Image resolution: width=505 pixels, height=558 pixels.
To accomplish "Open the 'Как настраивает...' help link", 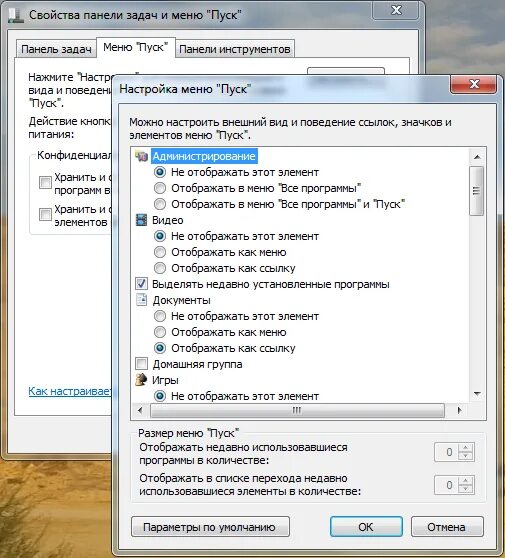I will tap(70, 391).
